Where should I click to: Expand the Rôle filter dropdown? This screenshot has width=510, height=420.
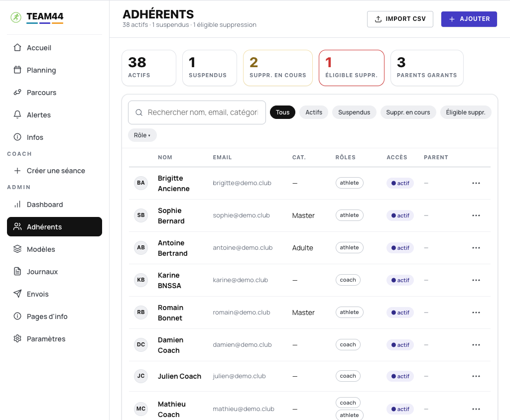142,135
